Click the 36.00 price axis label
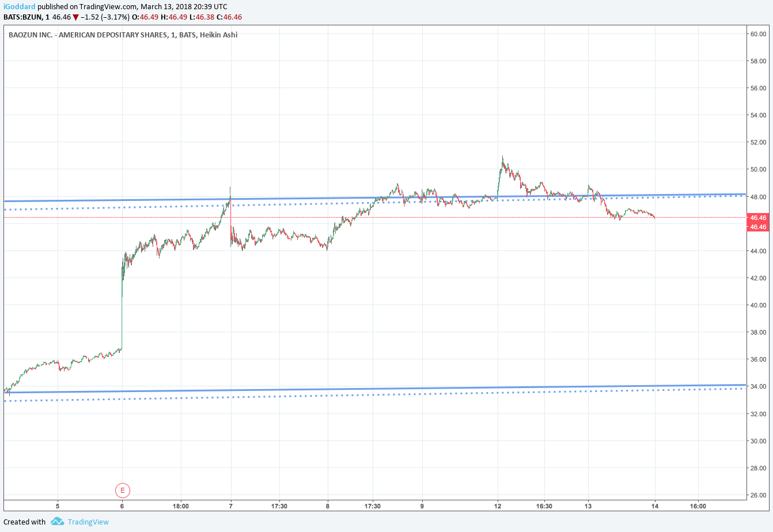This screenshot has width=773, height=532. point(758,359)
